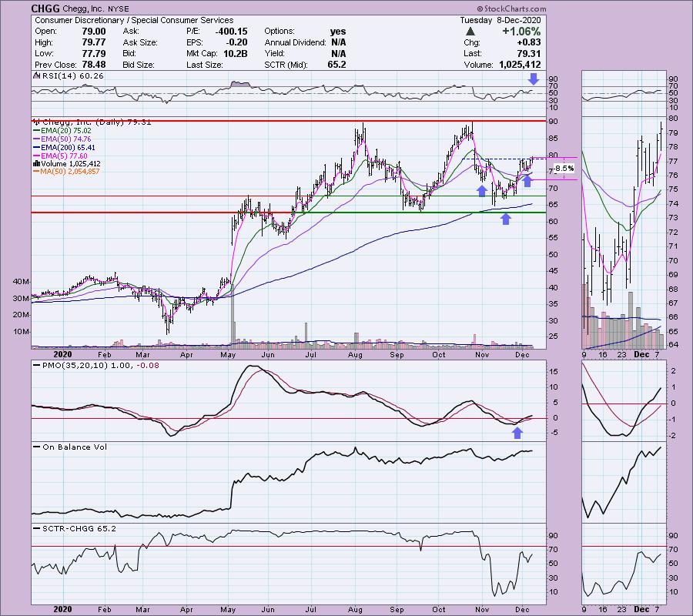Click the High value 79.77

[94, 42]
